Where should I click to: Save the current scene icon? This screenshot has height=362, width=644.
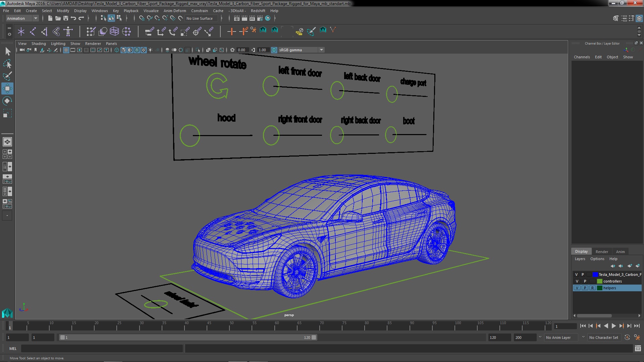65,18
